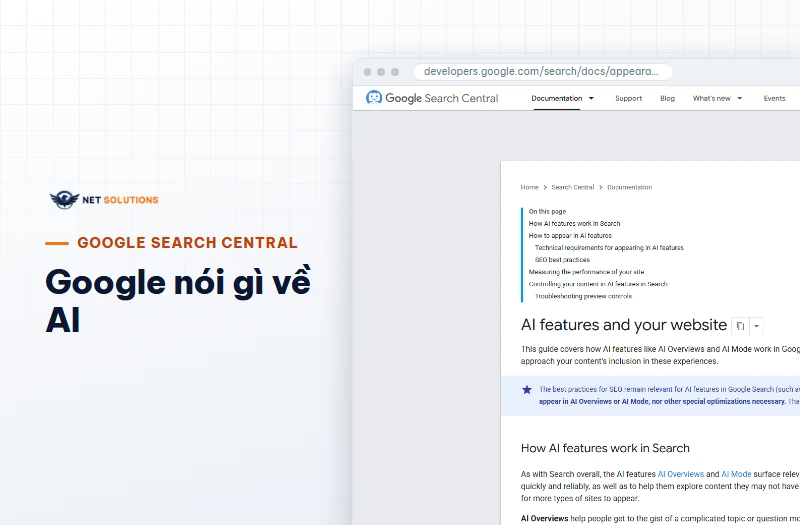
Task: Click the NET SOLUTIONS brand name text
Action: click(x=120, y=200)
